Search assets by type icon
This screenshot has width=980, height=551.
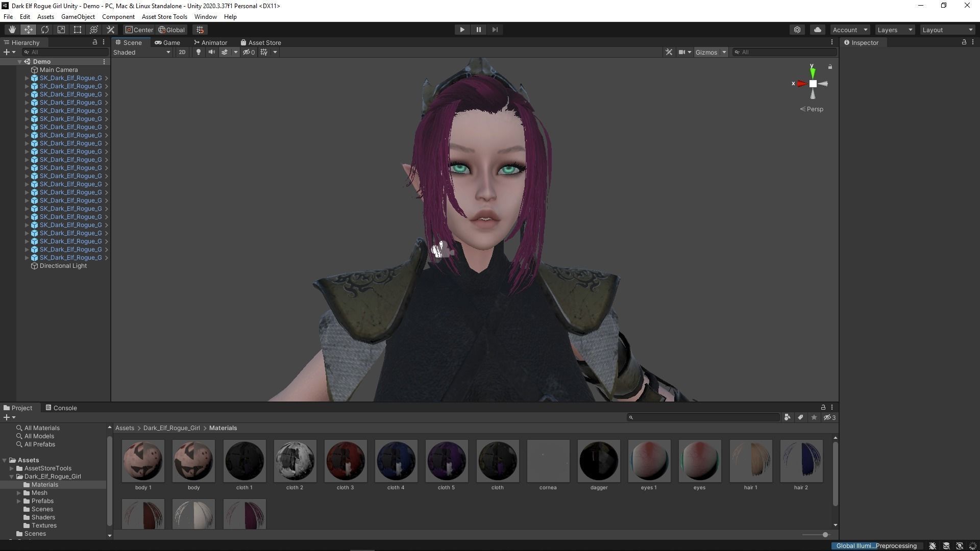pos(787,417)
